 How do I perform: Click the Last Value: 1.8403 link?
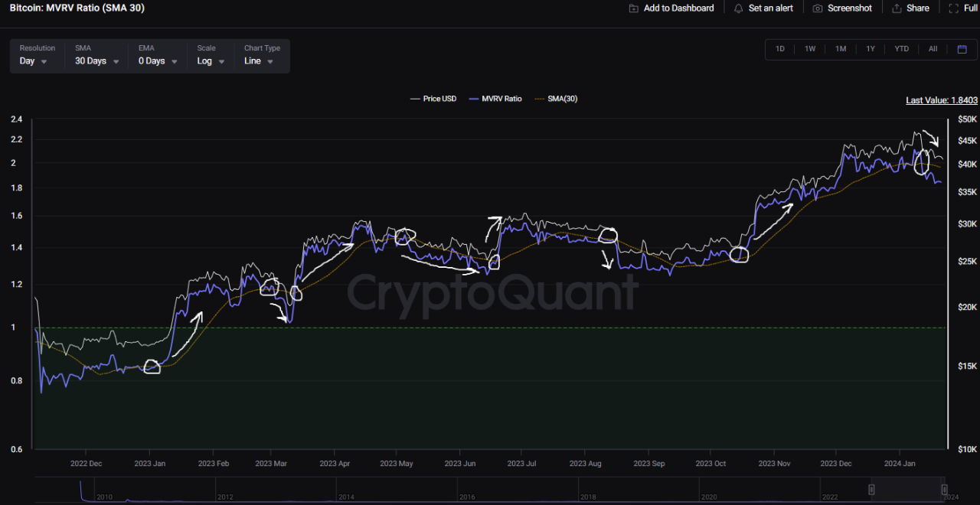point(942,99)
